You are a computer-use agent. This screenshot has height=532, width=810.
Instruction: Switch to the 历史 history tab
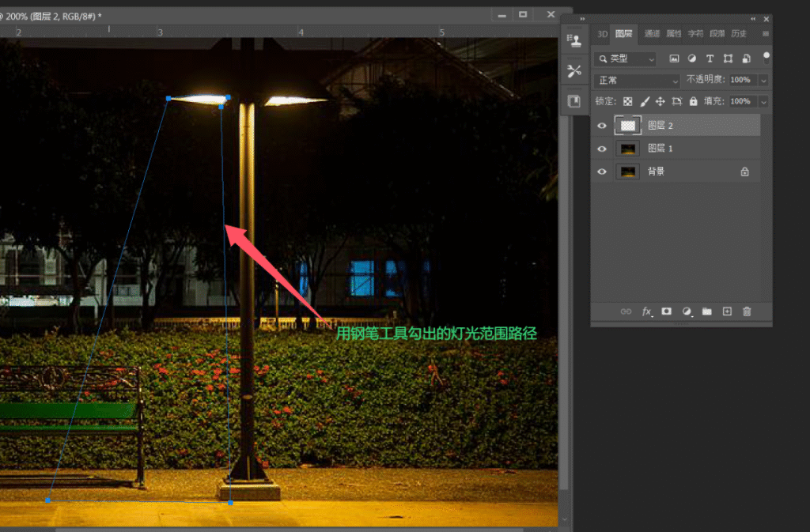739,33
